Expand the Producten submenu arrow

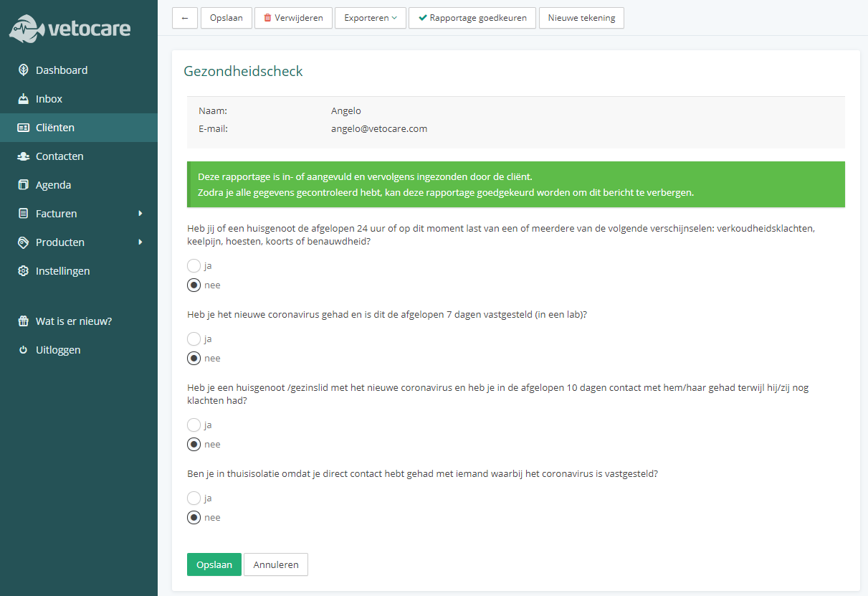pyautogui.click(x=140, y=242)
